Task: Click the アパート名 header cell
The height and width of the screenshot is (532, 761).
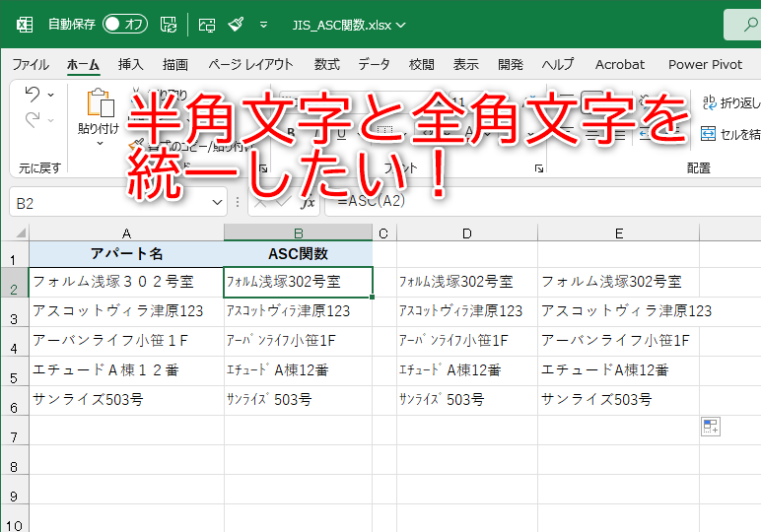Action: click(126, 254)
